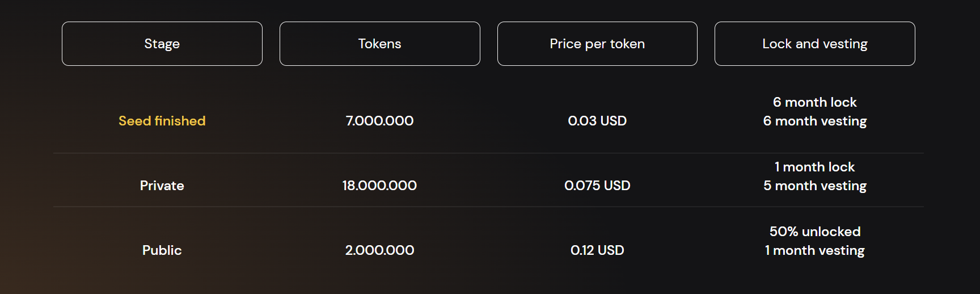Select the 0.075 USD price
Viewport: 980px width, 294px height.
click(x=597, y=186)
